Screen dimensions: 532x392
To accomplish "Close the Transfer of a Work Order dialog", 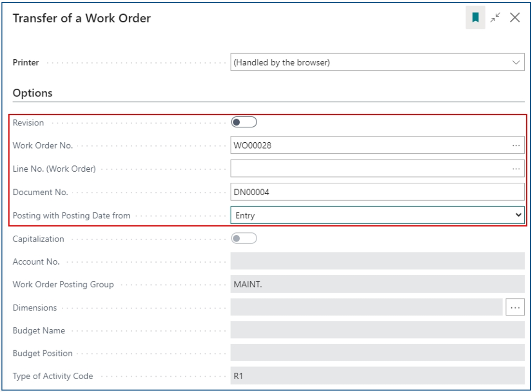I will click(x=515, y=18).
